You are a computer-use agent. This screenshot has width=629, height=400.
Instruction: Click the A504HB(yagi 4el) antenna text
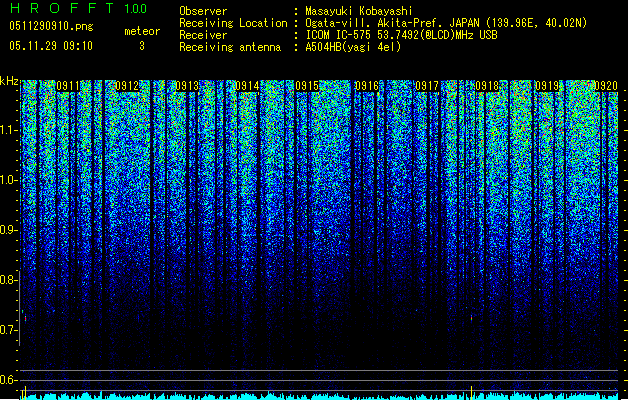(353, 47)
